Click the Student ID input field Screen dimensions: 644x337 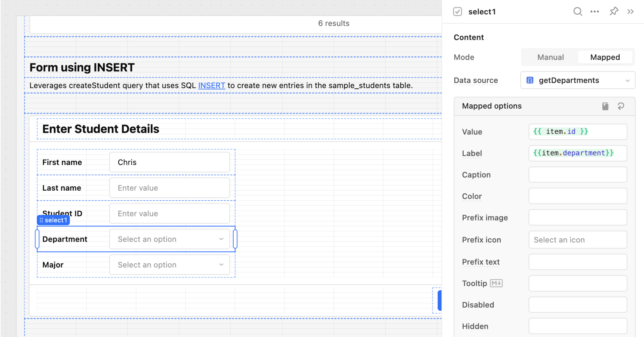click(170, 214)
